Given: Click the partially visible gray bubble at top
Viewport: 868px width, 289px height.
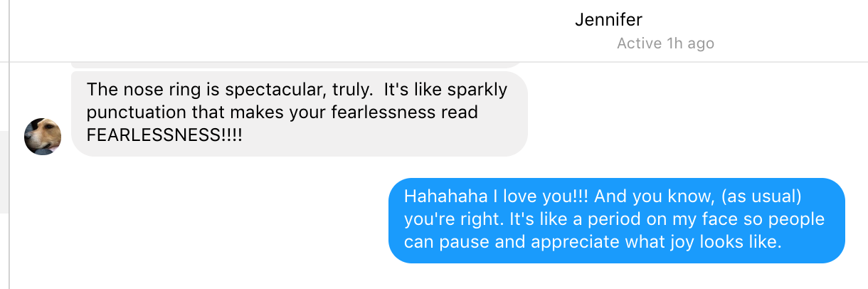Looking at the screenshot, I should (x=297, y=65).
